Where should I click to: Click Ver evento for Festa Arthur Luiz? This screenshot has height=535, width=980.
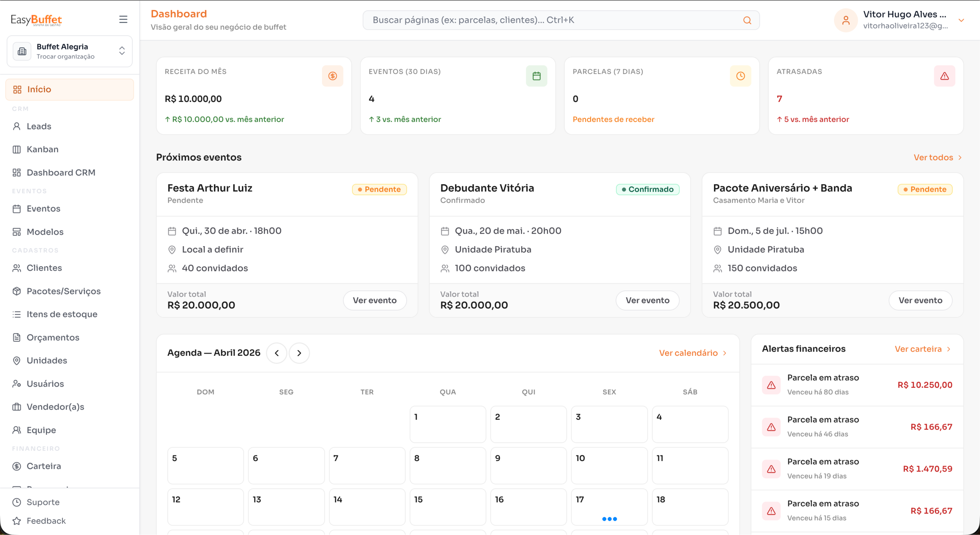[x=375, y=301]
